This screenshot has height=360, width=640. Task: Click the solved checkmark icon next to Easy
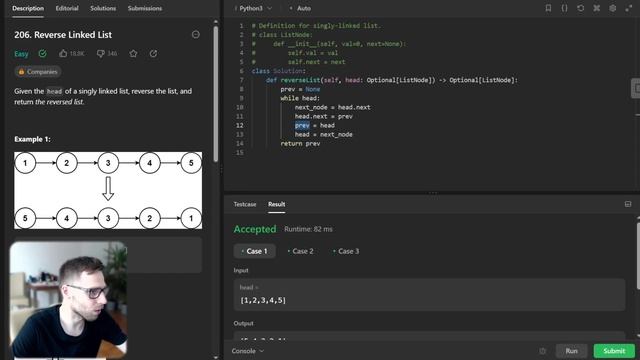pyautogui.click(x=42, y=53)
